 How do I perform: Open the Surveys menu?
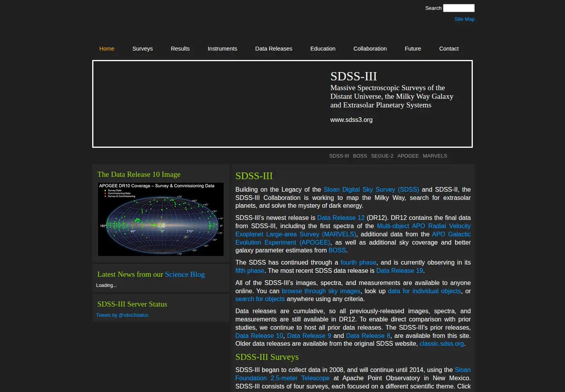142,49
